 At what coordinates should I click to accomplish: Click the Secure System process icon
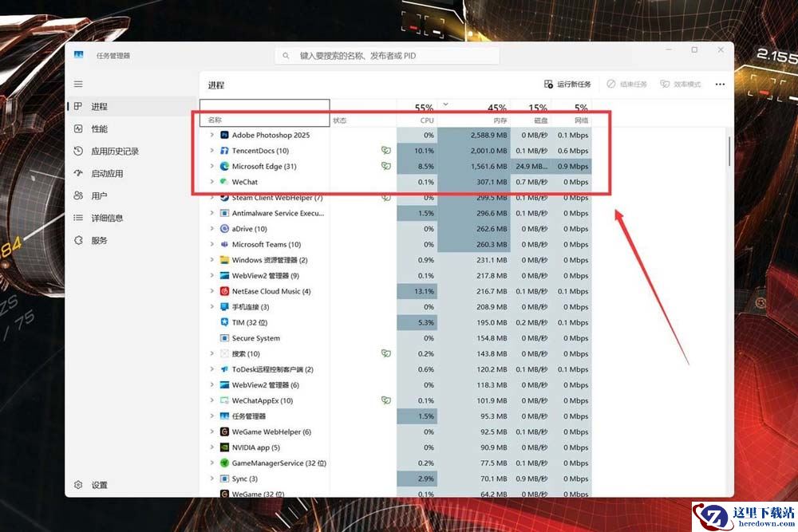pyautogui.click(x=224, y=337)
